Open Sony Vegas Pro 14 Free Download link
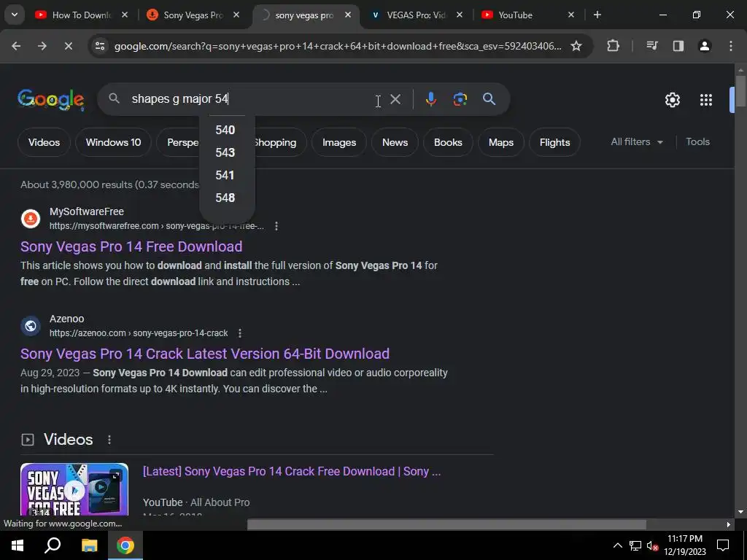Viewport: 747px width, 560px height. (131, 246)
